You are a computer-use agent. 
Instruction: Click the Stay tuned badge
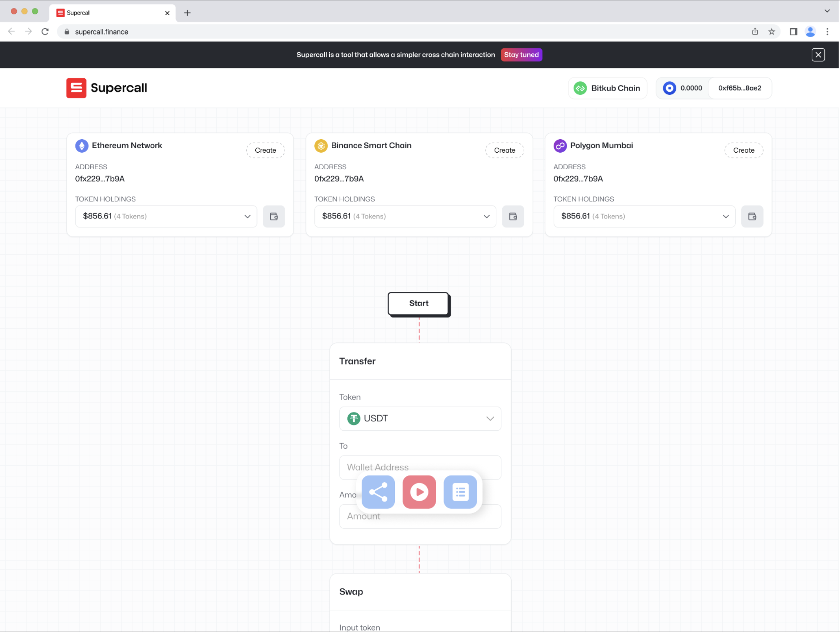(521, 55)
